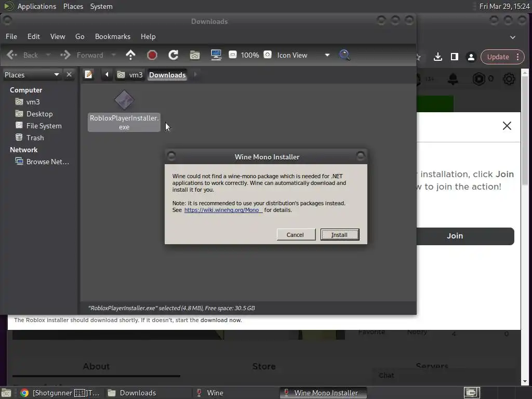The height and width of the screenshot is (399, 532).
Task: Open the Icon View dropdown
Action: pyautogui.click(x=303, y=55)
